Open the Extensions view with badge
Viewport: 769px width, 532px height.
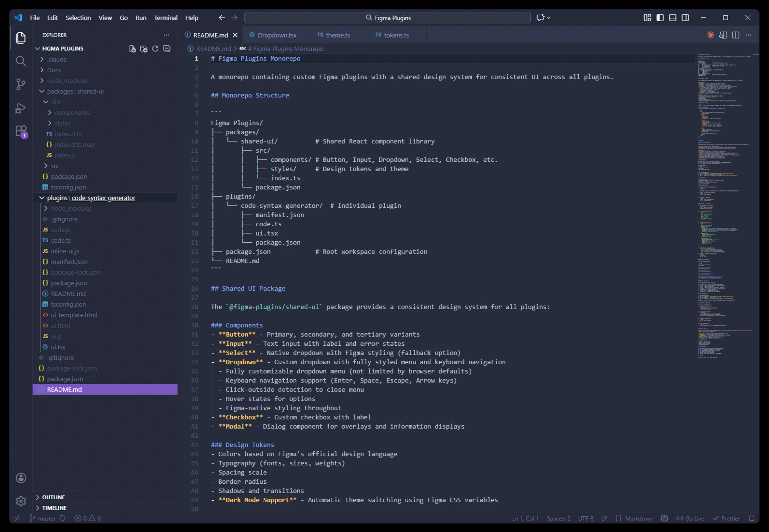pos(21,131)
